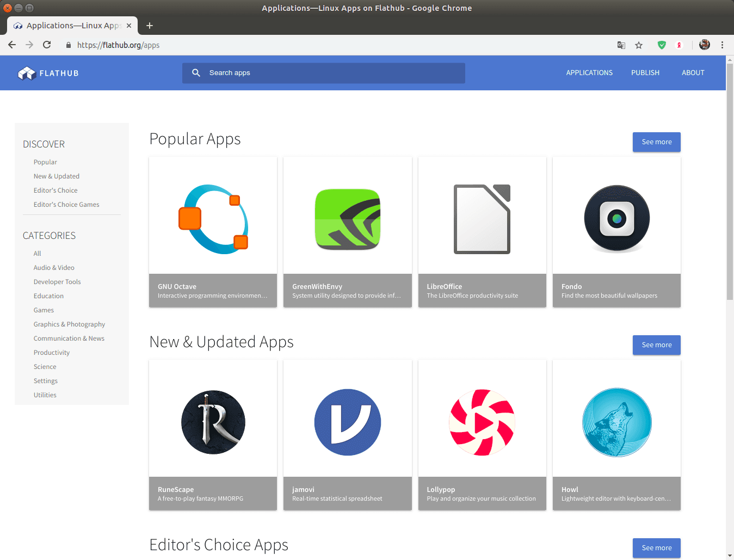The width and height of the screenshot is (734, 560).
Task: Open New & Updated sidebar link
Action: (57, 176)
